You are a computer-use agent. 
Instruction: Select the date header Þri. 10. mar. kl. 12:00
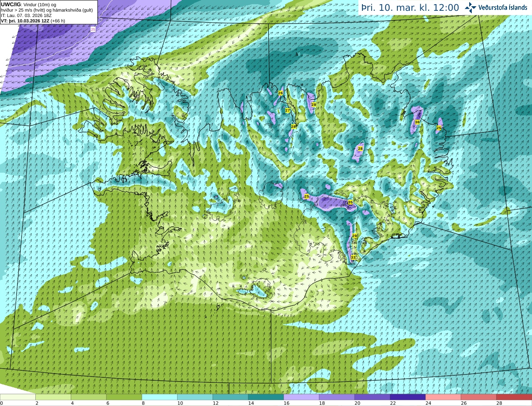click(x=410, y=8)
